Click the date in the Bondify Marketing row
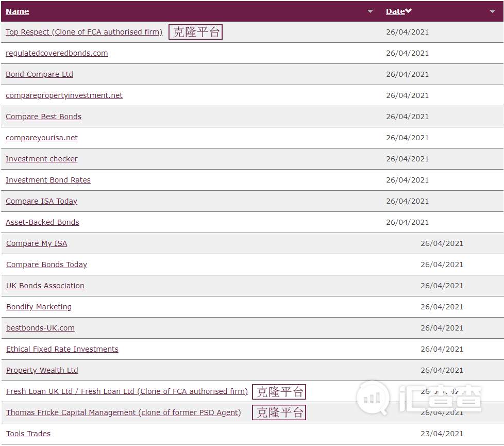This screenshot has width=504, height=446. tap(442, 307)
